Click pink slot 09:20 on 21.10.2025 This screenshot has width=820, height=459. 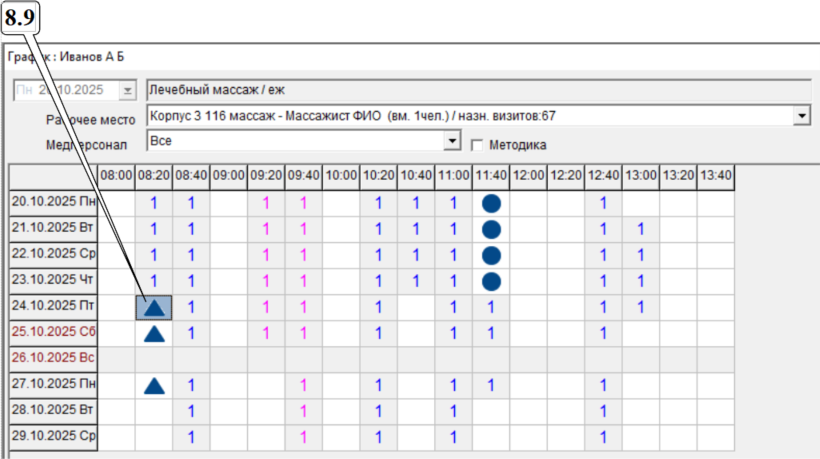[266, 229]
